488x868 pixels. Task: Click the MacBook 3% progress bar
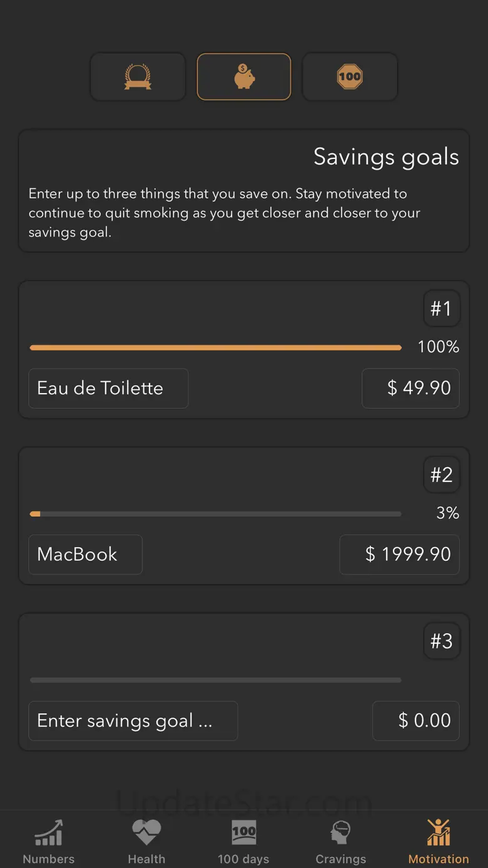point(216,514)
